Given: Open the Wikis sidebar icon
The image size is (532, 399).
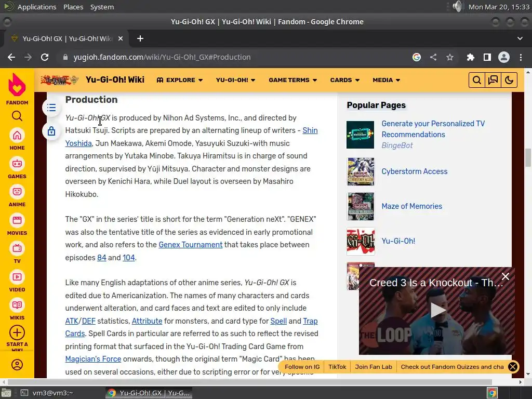Looking at the screenshot, I should (x=17, y=305).
